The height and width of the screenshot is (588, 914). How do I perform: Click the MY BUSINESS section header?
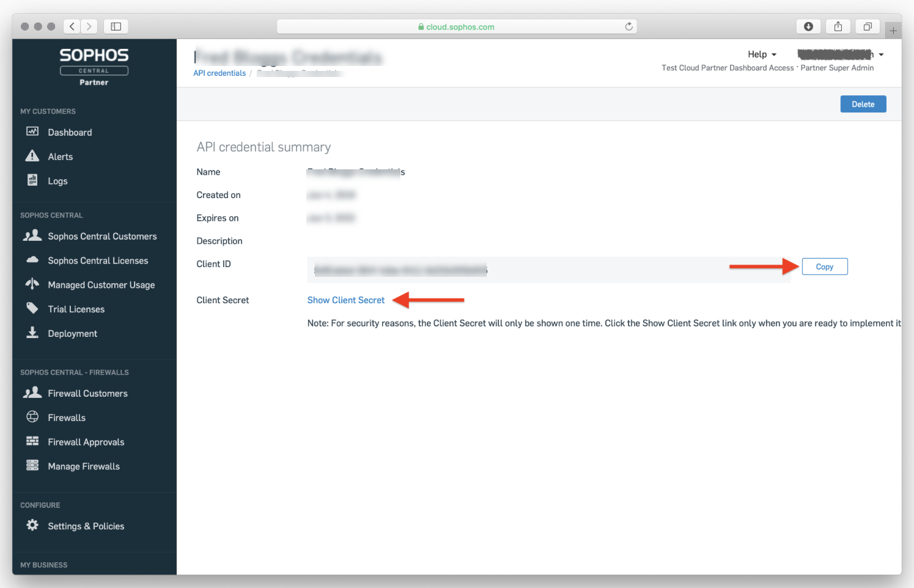click(x=43, y=565)
